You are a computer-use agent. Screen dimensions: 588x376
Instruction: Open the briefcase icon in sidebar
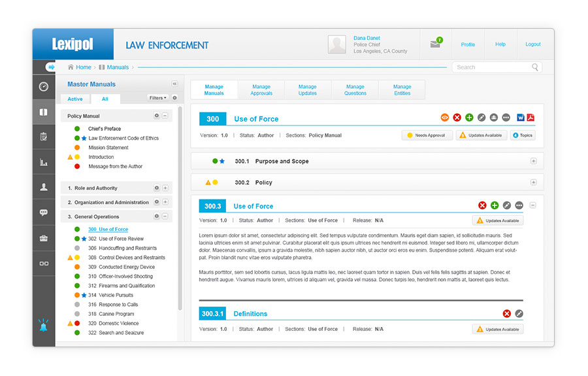(44, 238)
